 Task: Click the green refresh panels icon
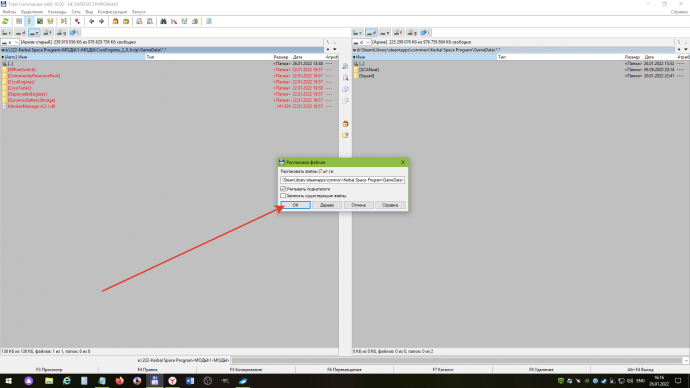(x=5, y=21)
